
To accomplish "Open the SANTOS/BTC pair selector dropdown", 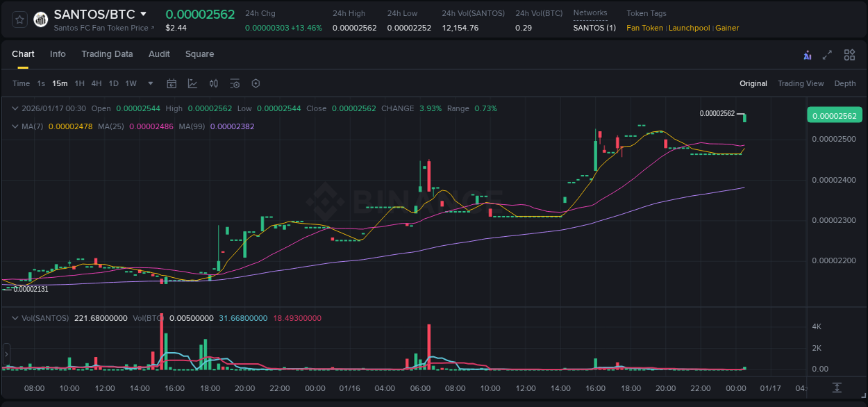I will [x=142, y=13].
